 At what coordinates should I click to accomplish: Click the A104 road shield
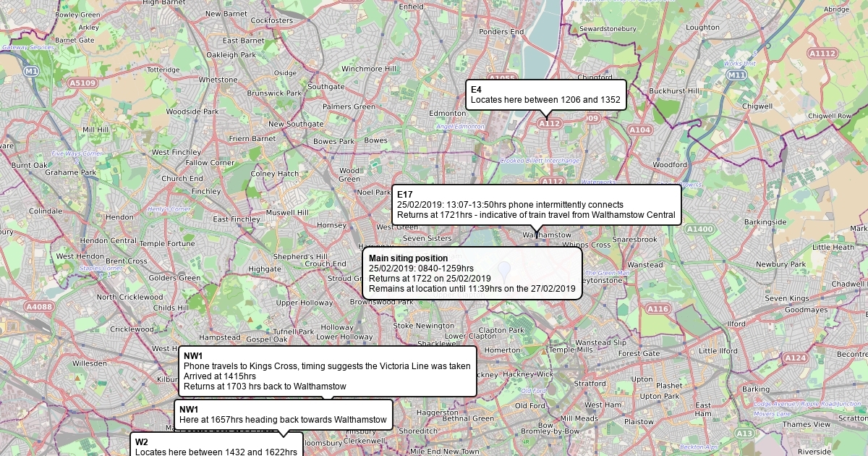[x=639, y=130]
